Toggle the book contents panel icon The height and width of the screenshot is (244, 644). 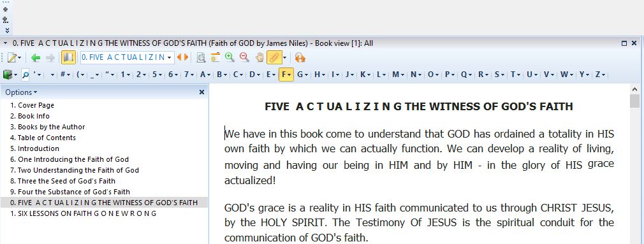(68, 58)
